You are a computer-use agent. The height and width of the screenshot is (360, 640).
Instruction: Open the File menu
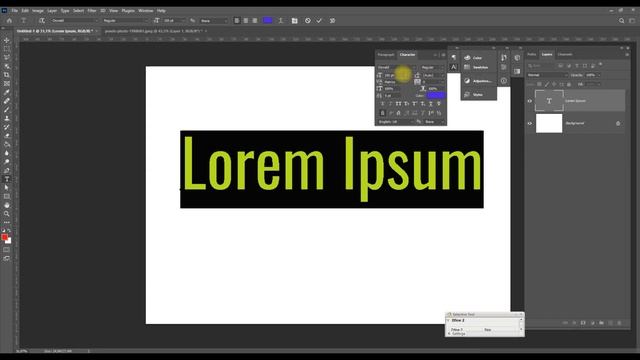(15, 11)
